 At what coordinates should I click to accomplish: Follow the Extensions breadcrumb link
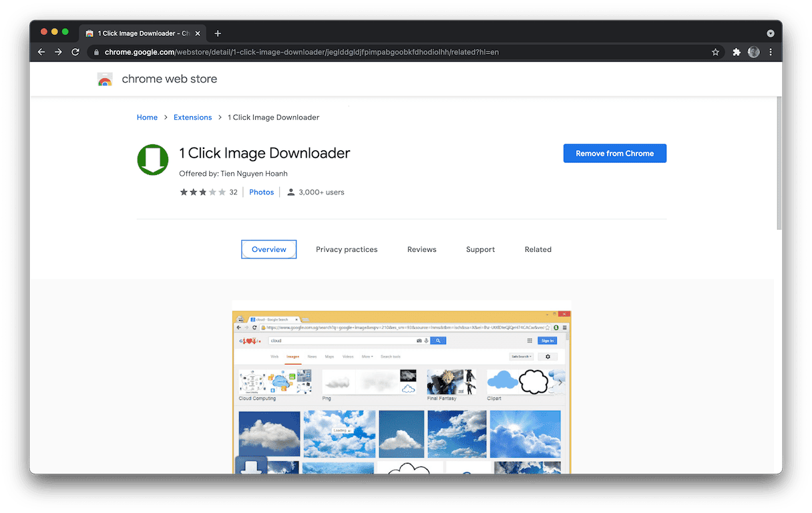(193, 118)
